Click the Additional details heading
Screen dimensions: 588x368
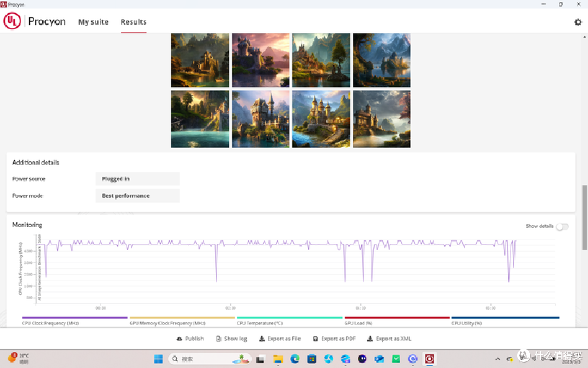coord(35,162)
